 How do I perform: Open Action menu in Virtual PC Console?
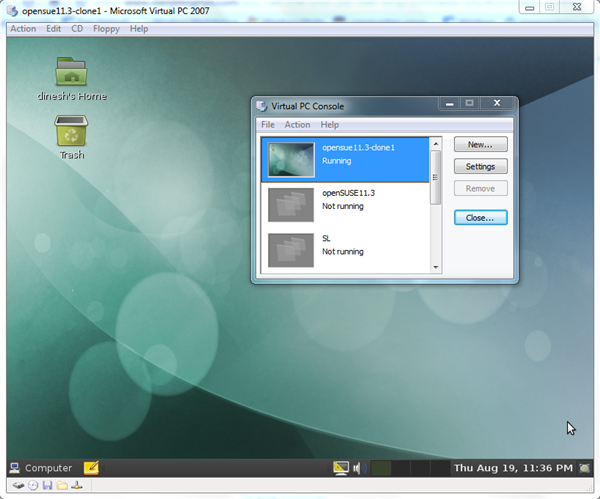click(x=297, y=125)
